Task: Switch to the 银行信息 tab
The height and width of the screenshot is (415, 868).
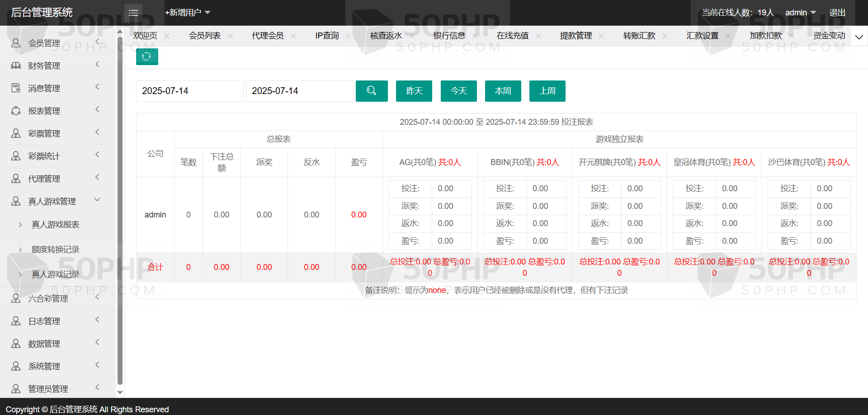Action: click(449, 36)
